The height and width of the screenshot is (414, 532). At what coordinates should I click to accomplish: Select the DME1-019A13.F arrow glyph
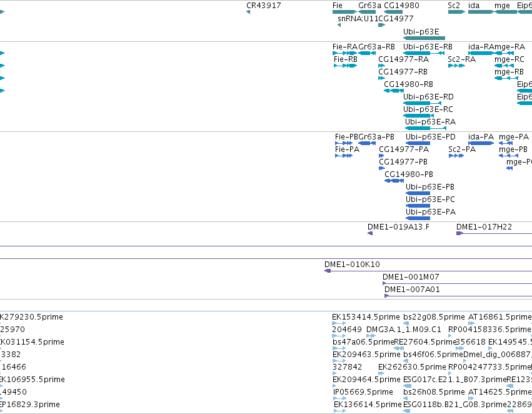click(370, 233)
